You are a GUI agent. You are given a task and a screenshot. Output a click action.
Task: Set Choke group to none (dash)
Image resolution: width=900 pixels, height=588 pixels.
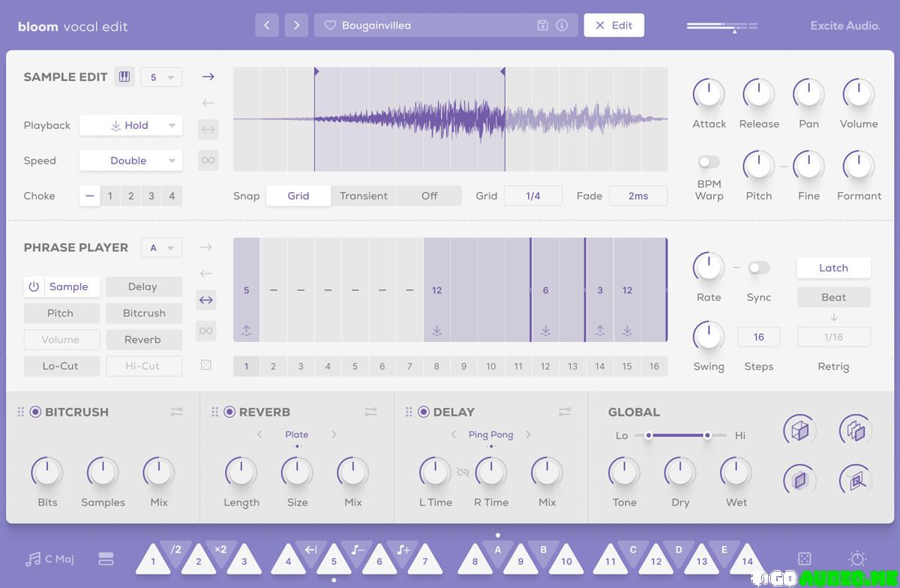(x=90, y=196)
